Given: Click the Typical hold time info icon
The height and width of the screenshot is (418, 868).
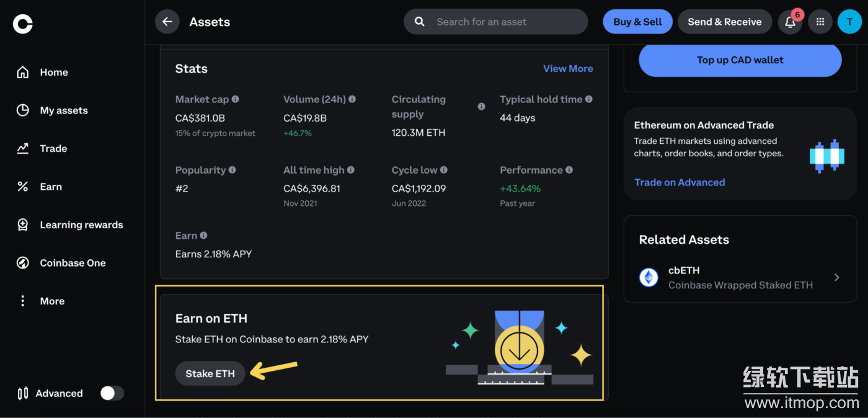Looking at the screenshot, I should pos(588,99).
